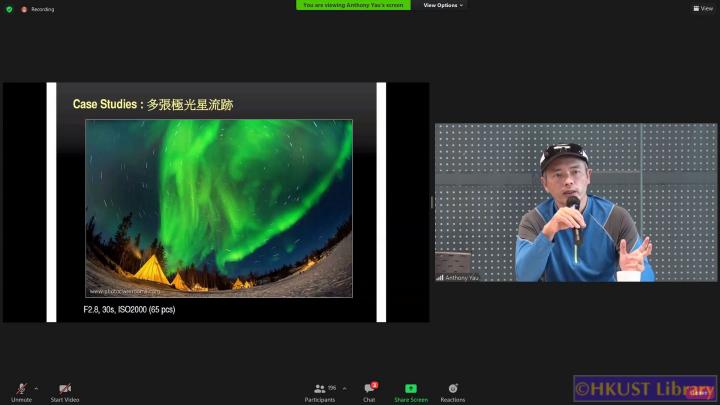Click the Share Screen button
Screen dimensions: 720x405
(410, 390)
